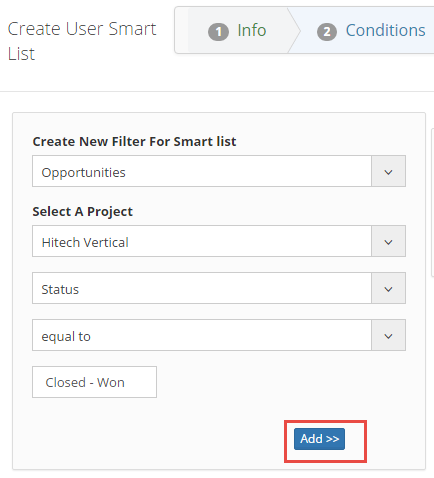This screenshot has height=478, width=434.
Task: Click the step 2 number badge
Action: coord(327,32)
